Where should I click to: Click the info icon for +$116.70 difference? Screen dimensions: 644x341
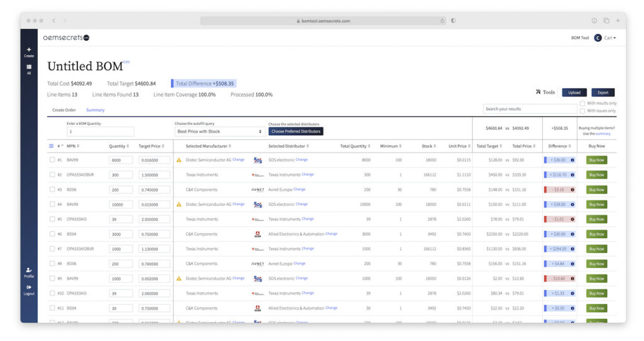[x=572, y=175]
